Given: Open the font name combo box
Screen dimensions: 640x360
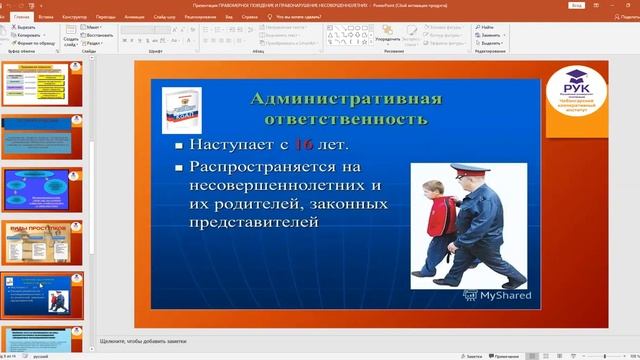Looking at the screenshot, I should [x=138, y=30].
